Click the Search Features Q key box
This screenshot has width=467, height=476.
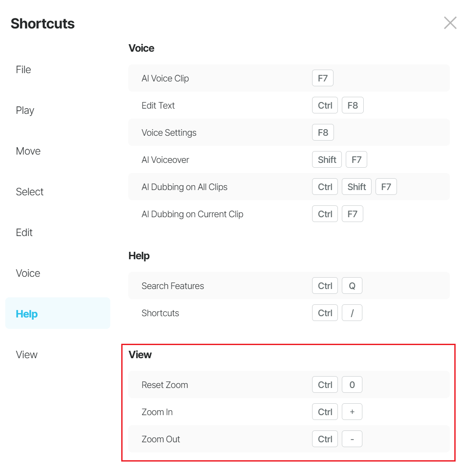[x=352, y=286]
